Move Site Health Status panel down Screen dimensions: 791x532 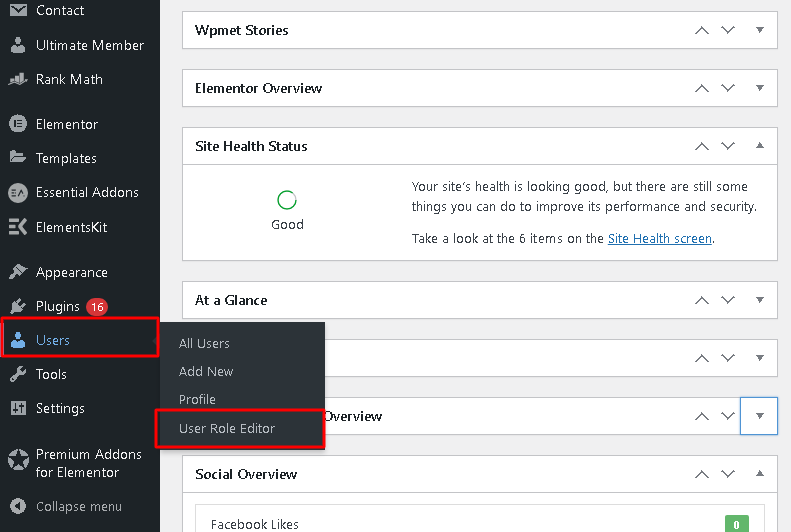pyautogui.click(x=728, y=146)
